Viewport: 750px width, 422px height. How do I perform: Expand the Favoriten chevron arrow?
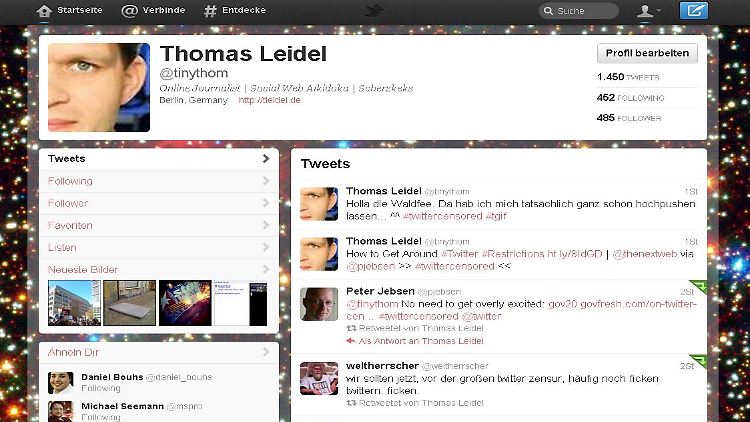pyautogui.click(x=266, y=225)
